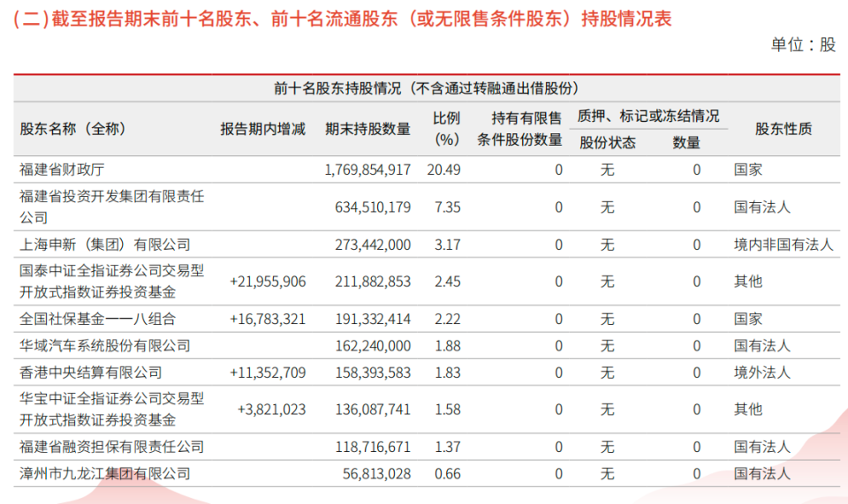The width and height of the screenshot is (848, 504).
Task: Click the value 162,240,000
Action: pos(373,346)
